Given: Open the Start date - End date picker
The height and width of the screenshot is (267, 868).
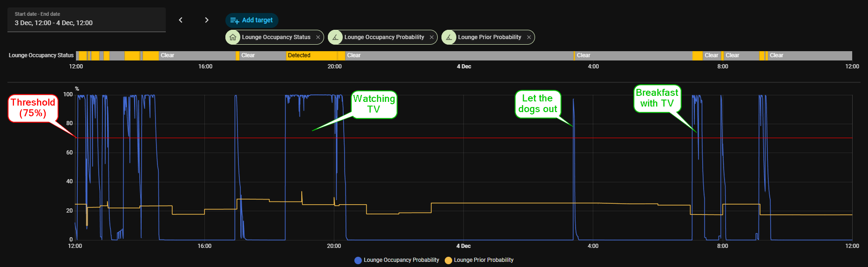Looking at the screenshot, I should click(87, 20).
